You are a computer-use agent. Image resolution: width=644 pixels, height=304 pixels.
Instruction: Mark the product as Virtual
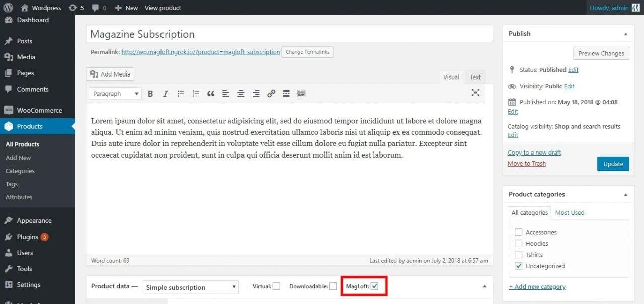tap(276, 285)
